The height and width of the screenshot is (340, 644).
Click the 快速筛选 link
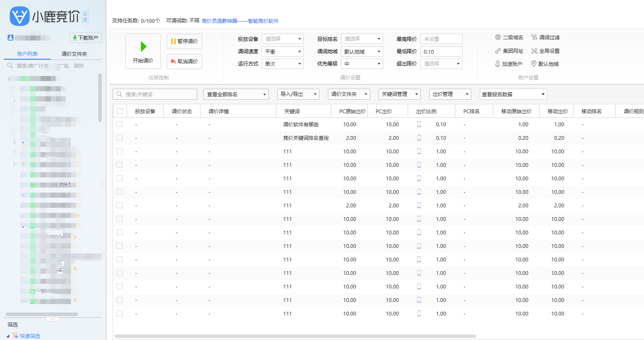click(x=30, y=336)
